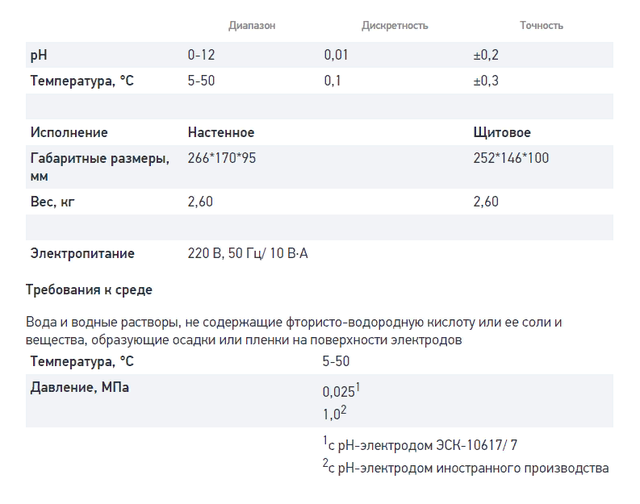Click the dimensions value 252*146*100
This screenshot has width=640, height=504.
pyautogui.click(x=511, y=158)
